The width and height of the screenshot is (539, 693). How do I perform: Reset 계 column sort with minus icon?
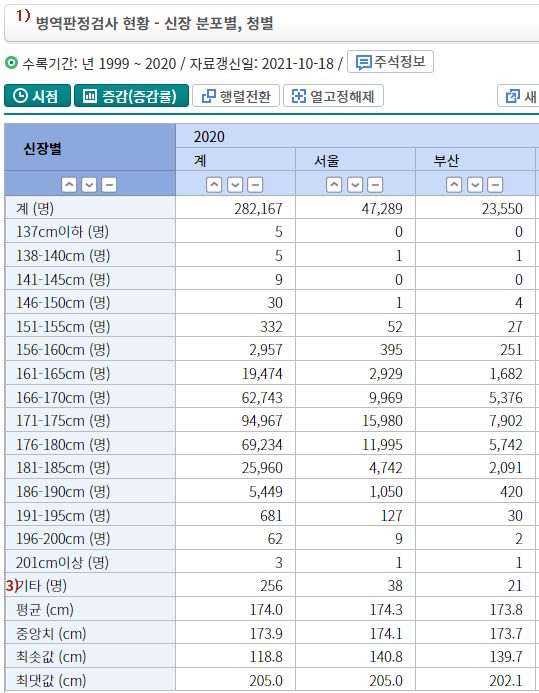pyautogui.click(x=255, y=184)
